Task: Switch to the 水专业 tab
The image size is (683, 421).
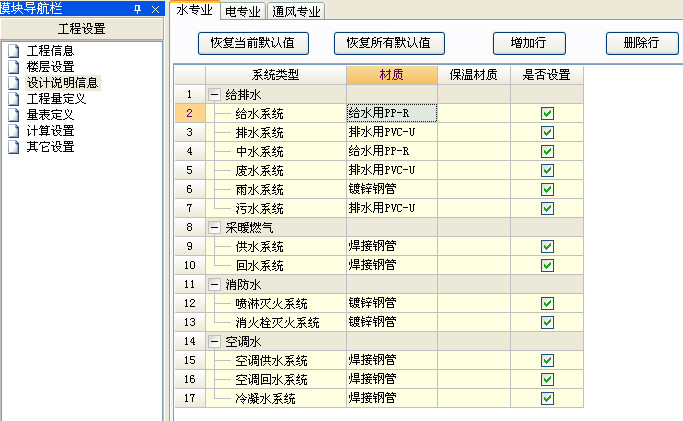Action: 195,10
